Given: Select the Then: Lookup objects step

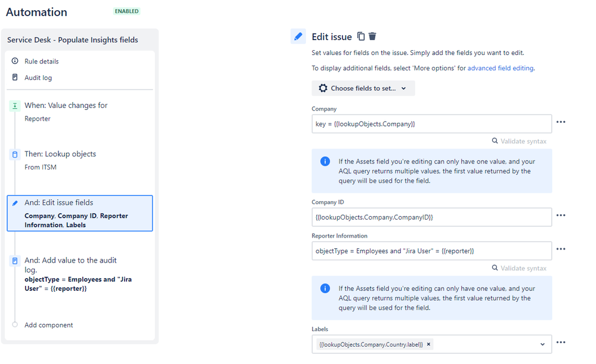Looking at the screenshot, I should (80, 161).
